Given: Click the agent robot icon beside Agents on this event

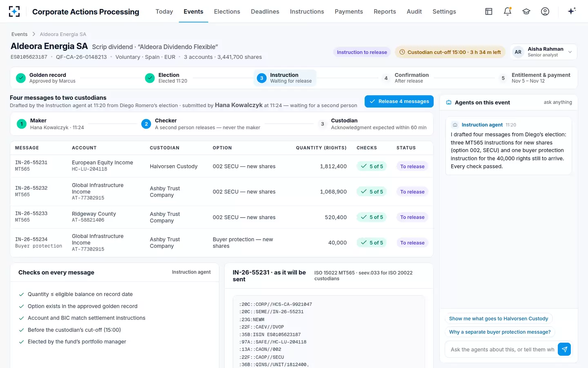Looking at the screenshot, I should click(449, 102).
